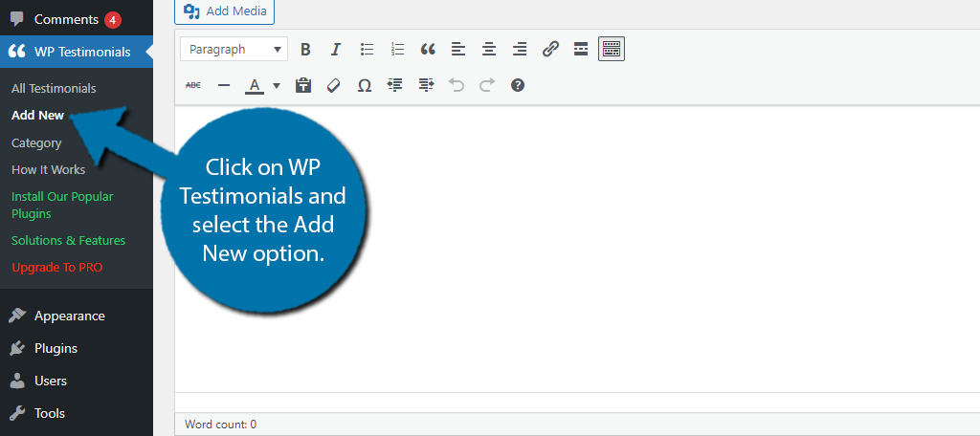980x436 pixels.
Task: Open All Testimonials submenu item
Action: point(54,89)
